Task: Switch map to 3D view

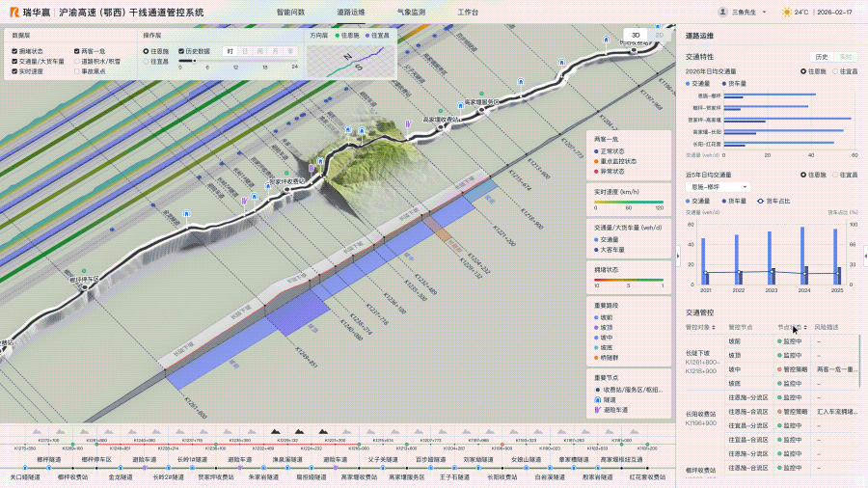Action: [636, 35]
